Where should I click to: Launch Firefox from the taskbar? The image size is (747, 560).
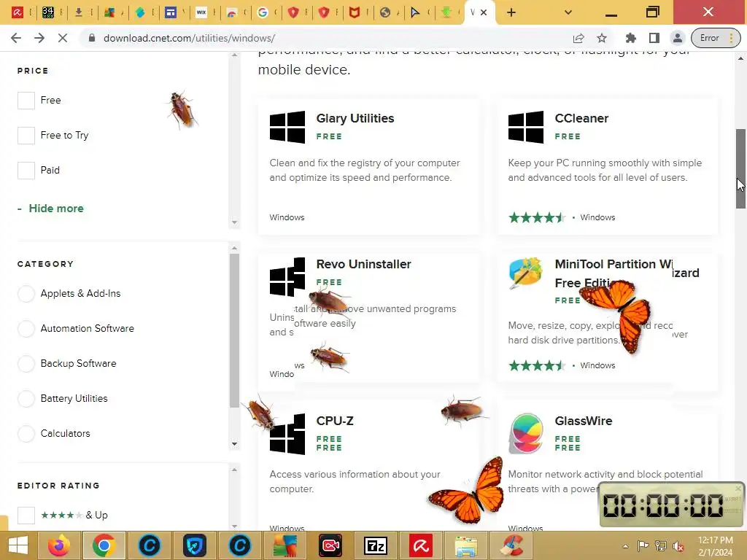click(x=58, y=545)
